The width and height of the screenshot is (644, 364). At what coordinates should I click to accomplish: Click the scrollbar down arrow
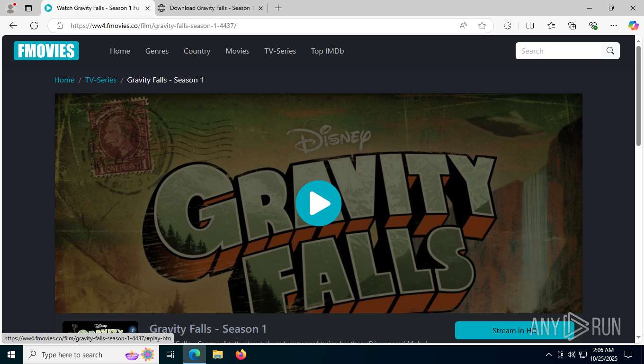638,337
